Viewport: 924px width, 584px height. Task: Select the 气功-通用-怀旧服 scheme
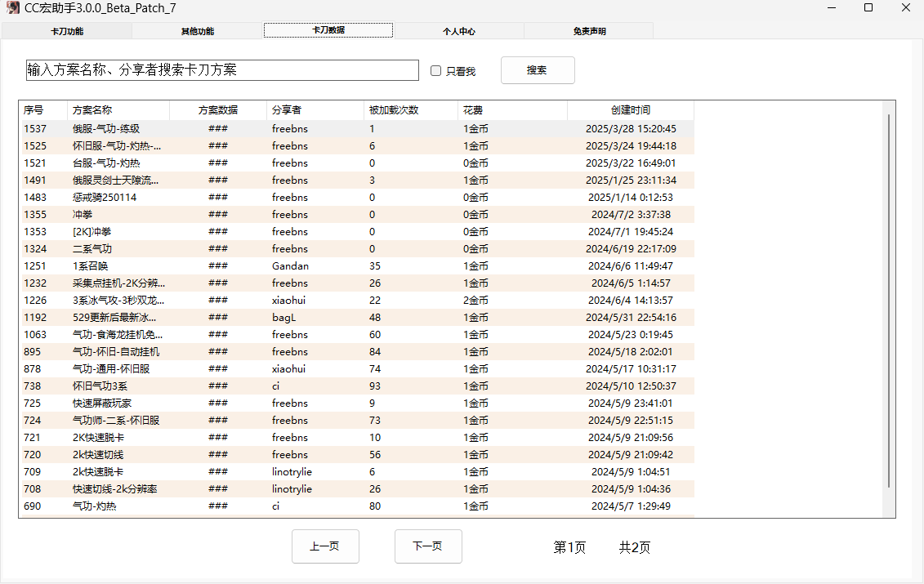[358, 368]
